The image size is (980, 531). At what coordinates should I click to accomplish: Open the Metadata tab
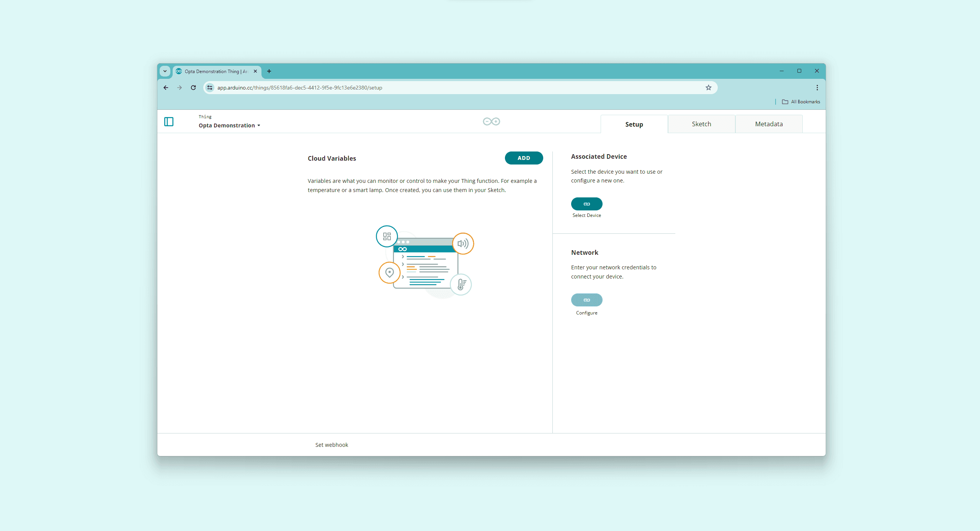coord(769,124)
